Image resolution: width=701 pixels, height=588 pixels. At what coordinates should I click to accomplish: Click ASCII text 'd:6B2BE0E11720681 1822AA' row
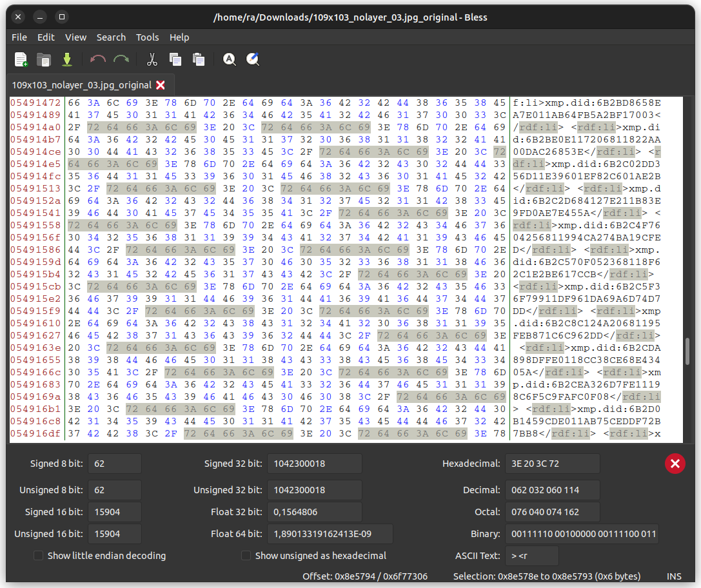pyautogui.click(x=587, y=139)
